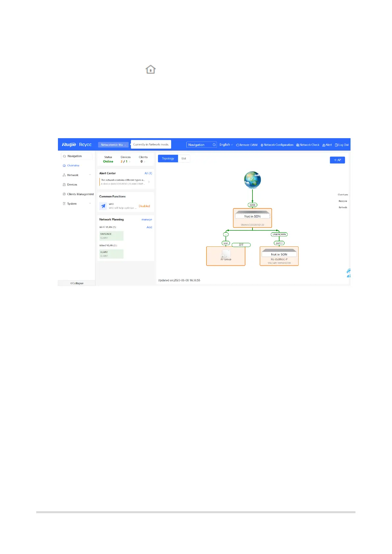Open All (1) alerts link
The image size is (392, 554).
(x=148, y=173)
